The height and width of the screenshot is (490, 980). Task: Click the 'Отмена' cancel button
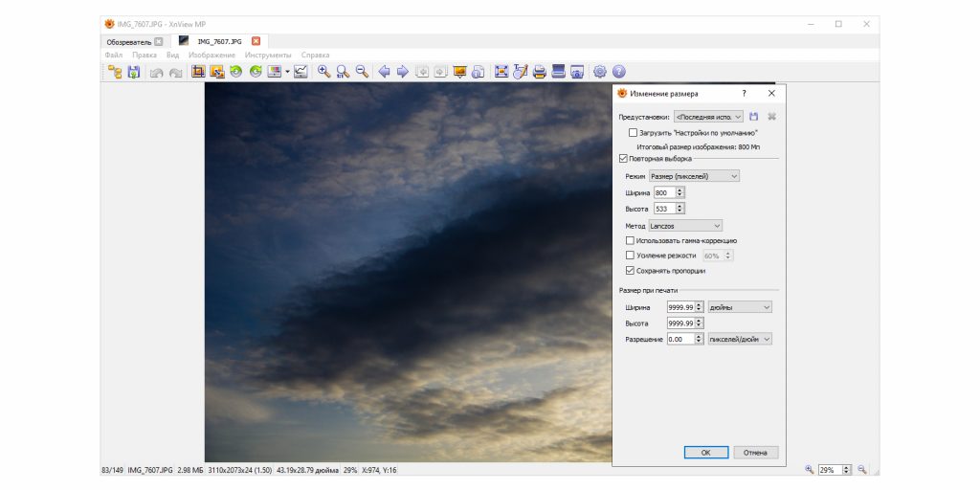tap(756, 453)
